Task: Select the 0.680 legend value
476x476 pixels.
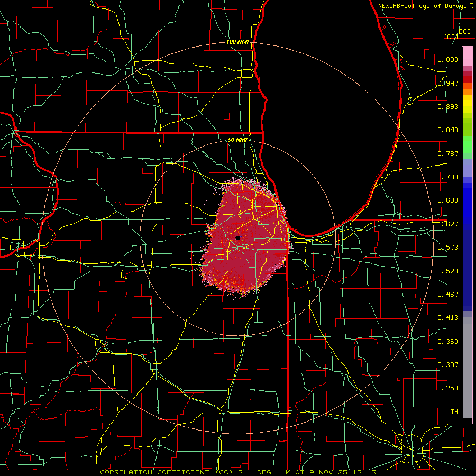Action: pos(448,200)
